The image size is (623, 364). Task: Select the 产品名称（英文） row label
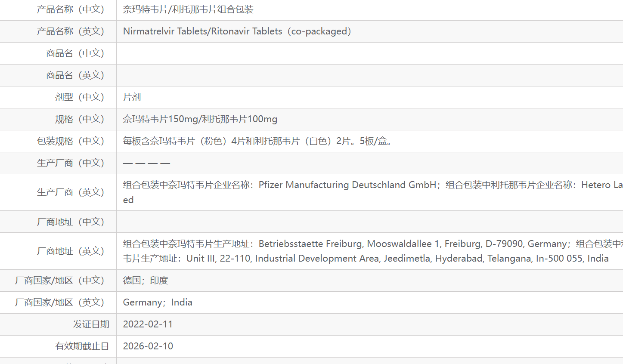tap(71, 31)
